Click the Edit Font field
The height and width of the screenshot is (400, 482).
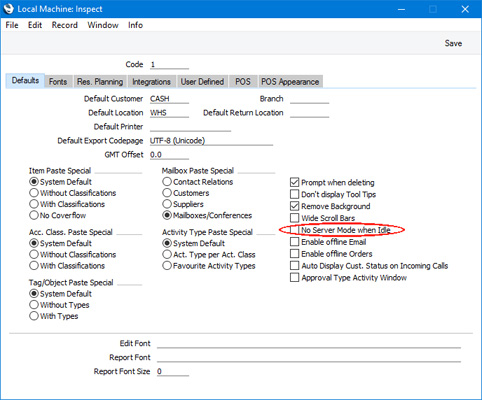tap(309, 343)
